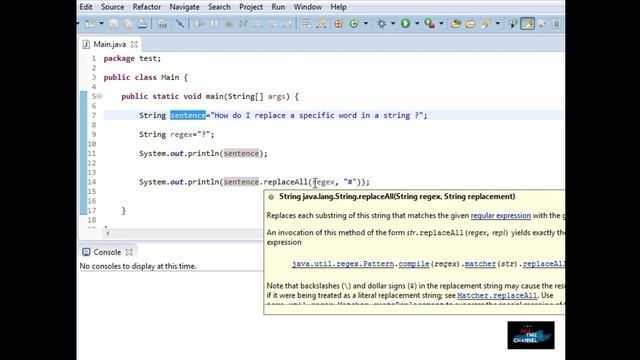Open the Refactor menu

[147, 7]
